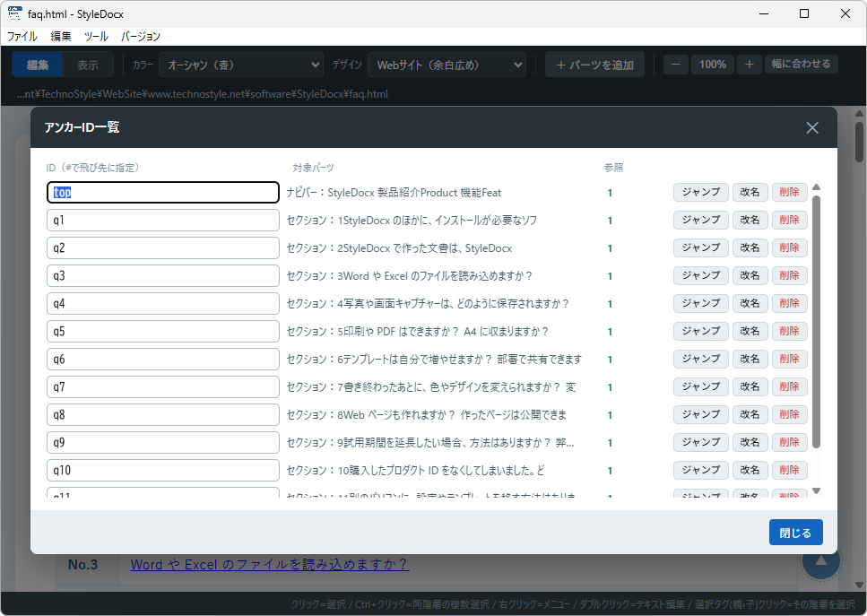Click the q1 ID input field
This screenshot has height=616, width=867.
point(163,220)
